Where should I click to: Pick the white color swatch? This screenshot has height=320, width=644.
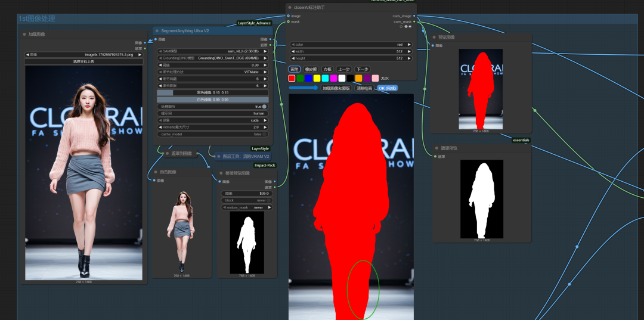click(x=342, y=78)
